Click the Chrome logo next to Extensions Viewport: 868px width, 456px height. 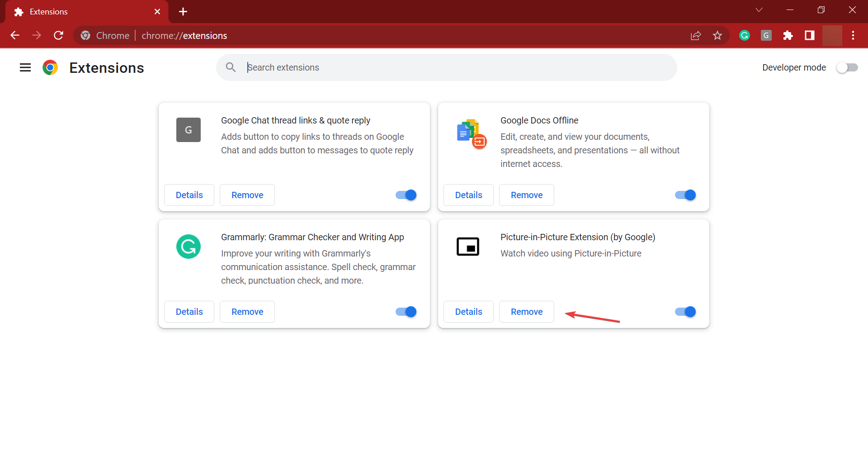pos(50,67)
